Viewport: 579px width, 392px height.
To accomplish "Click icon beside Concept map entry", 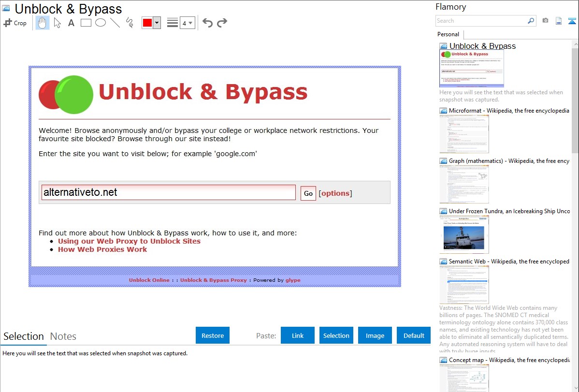I will coord(444,360).
